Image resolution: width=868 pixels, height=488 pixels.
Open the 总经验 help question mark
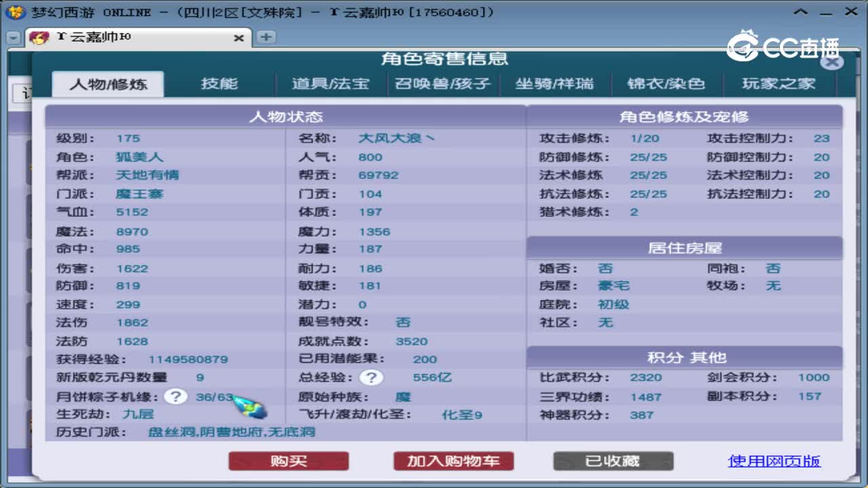(372, 378)
